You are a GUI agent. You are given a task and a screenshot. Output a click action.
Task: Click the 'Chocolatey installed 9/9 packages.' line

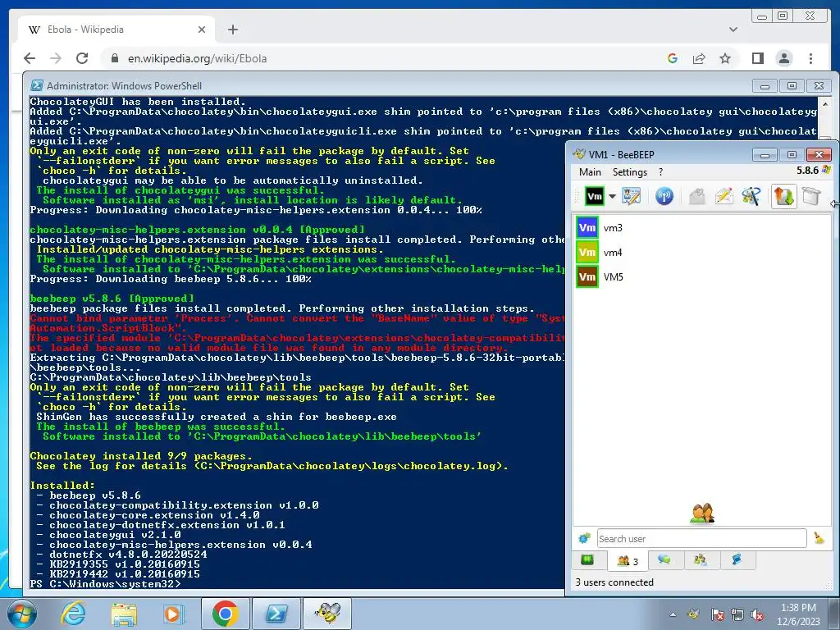point(141,456)
